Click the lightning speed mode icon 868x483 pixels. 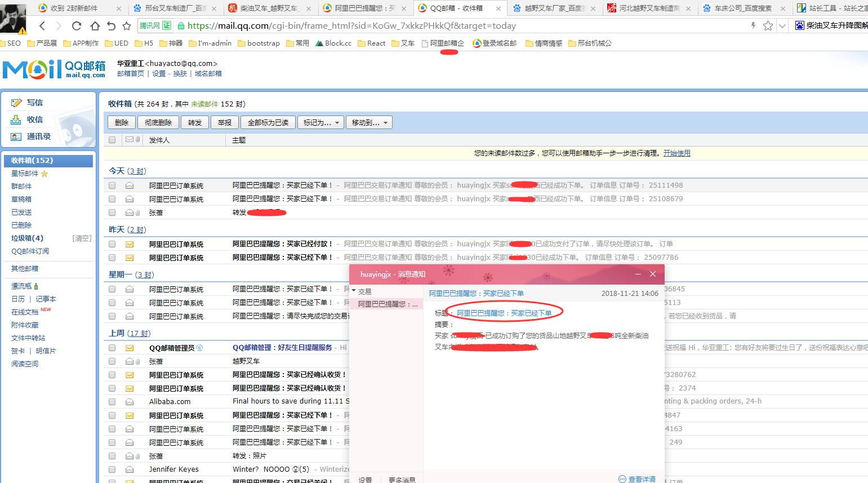tap(753, 25)
